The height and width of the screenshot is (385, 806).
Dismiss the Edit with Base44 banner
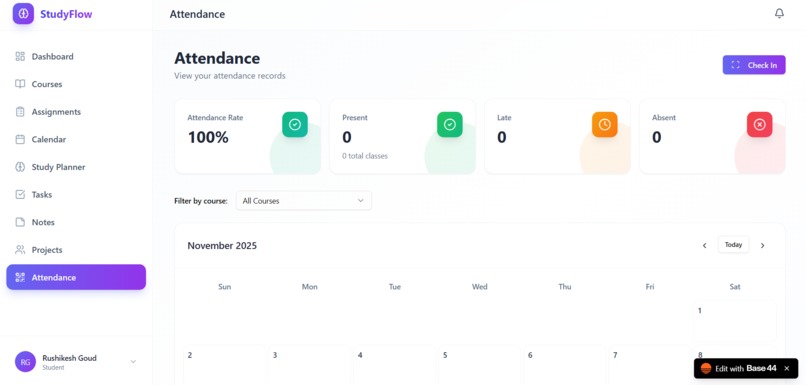pos(786,369)
